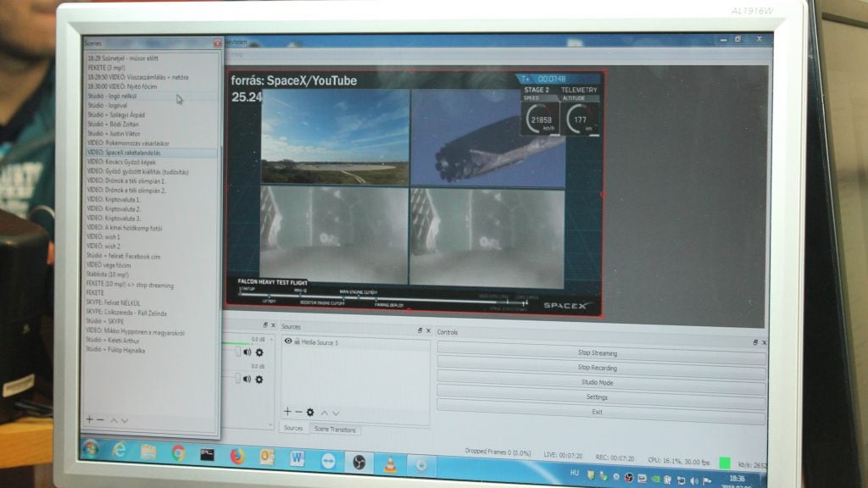This screenshot has height=488, width=868.
Task: Open Internet Explorer from the taskbar
Action: point(119,451)
